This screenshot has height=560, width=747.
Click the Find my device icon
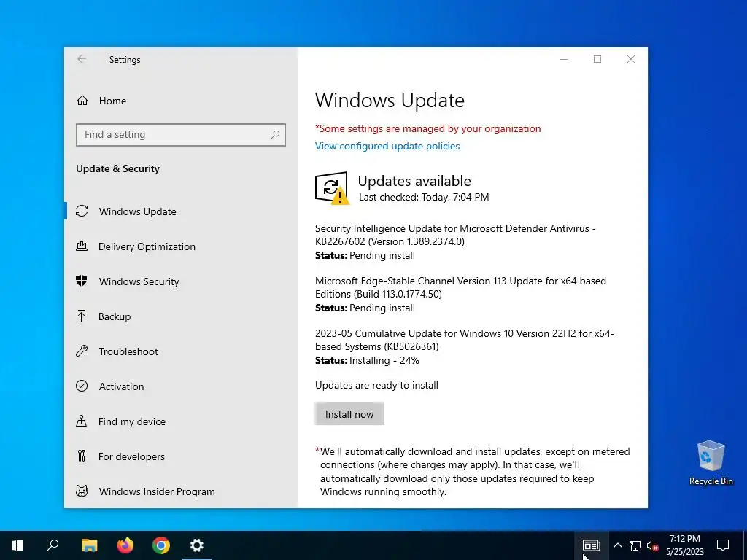click(82, 421)
